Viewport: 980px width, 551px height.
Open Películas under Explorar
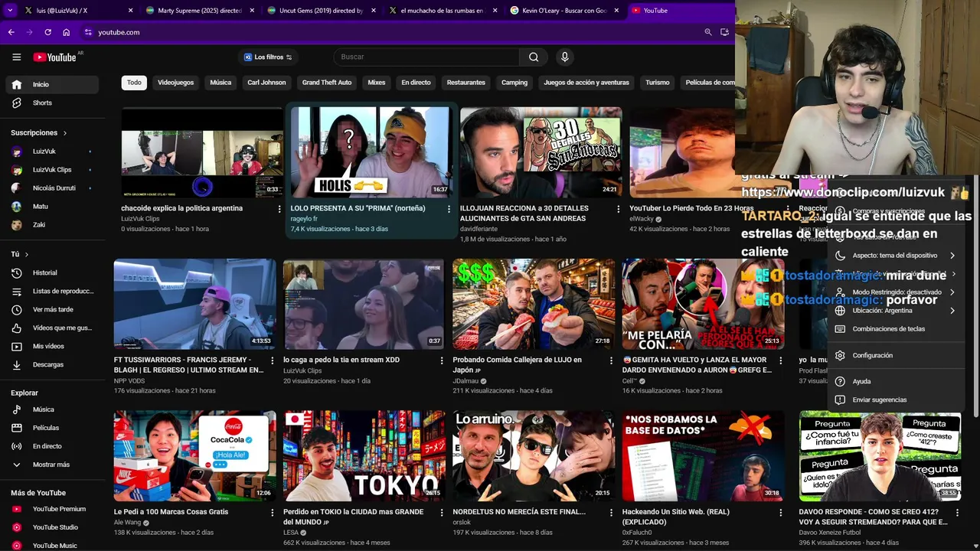click(52, 428)
